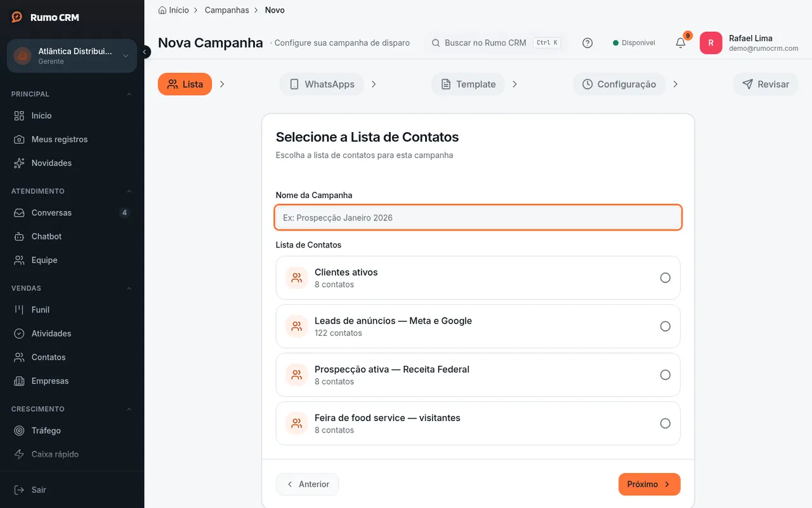Click the Buscar no Rumo CRM search box
The height and width of the screenshot is (508, 812).
(x=495, y=43)
